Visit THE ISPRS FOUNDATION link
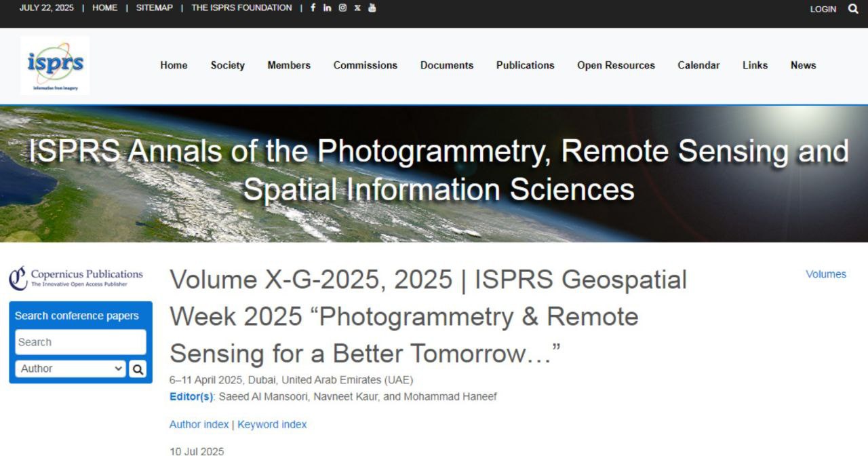Viewport: 868px width, 456px height. point(241,8)
